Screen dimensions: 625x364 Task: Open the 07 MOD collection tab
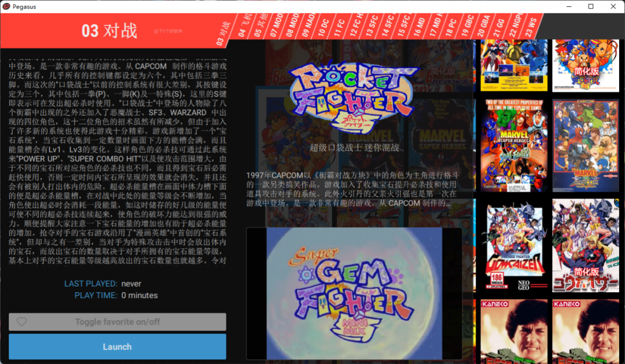[x=276, y=26]
